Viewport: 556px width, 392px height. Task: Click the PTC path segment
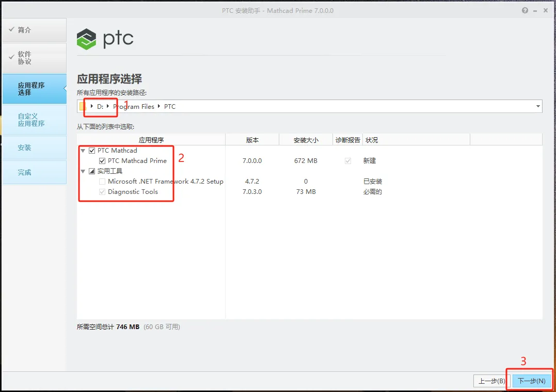170,106
